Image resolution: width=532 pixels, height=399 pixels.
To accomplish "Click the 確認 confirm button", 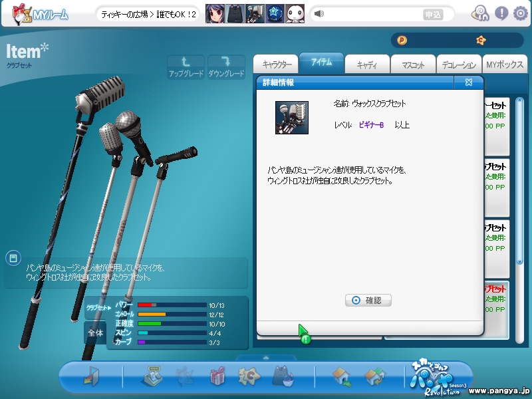I will (x=368, y=301).
